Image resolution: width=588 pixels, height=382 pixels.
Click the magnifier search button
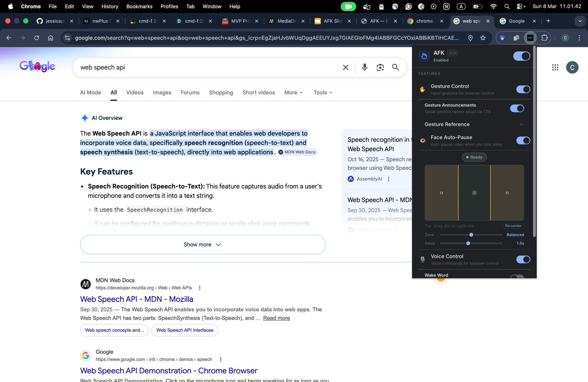coord(395,67)
